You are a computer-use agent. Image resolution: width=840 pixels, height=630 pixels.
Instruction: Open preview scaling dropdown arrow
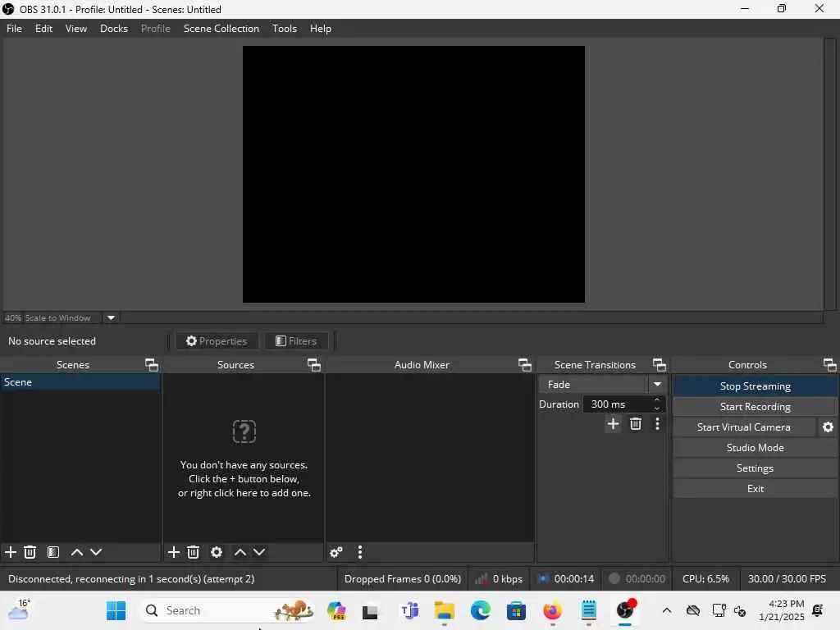[x=111, y=317]
